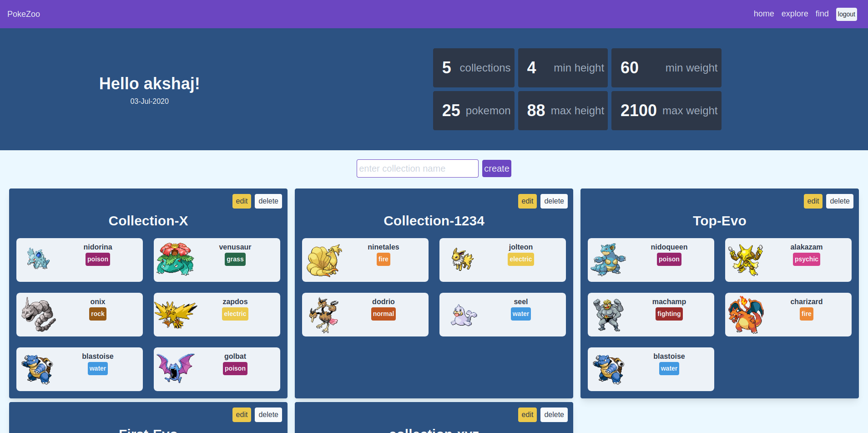This screenshot has height=433, width=868.
Task: Open the explore navigation link
Action: [795, 14]
